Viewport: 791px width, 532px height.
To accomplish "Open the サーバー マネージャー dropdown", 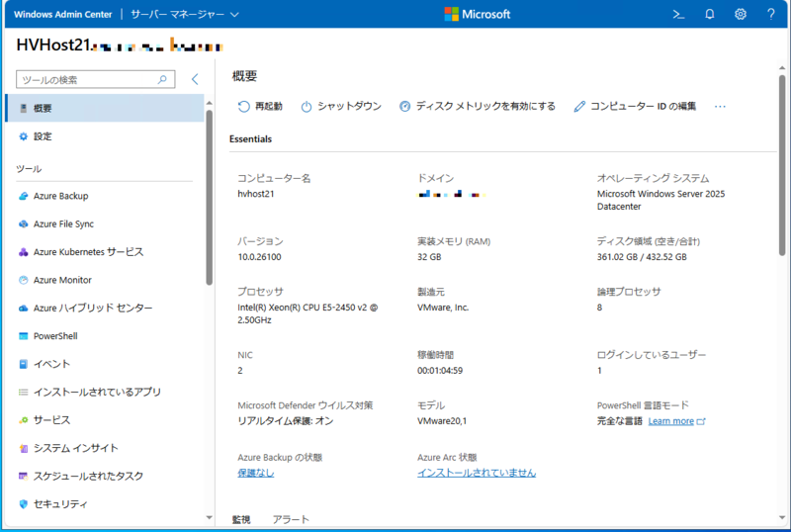I will tap(185, 14).
